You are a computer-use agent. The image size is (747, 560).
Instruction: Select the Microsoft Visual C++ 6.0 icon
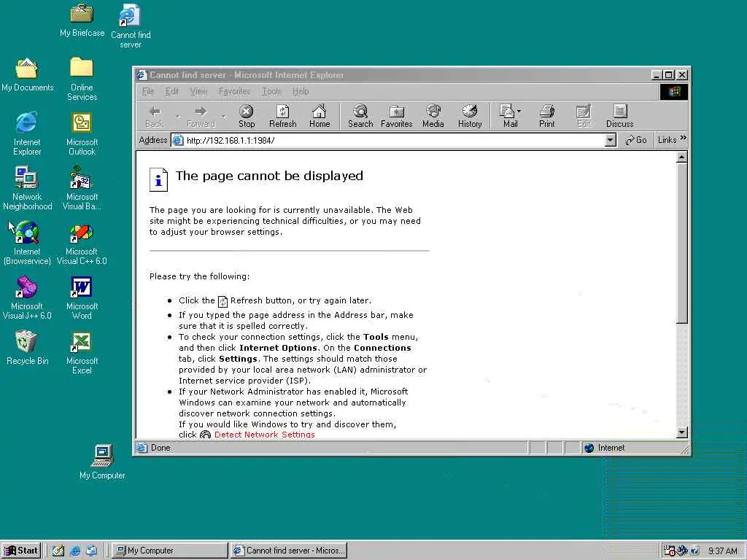(x=82, y=243)
